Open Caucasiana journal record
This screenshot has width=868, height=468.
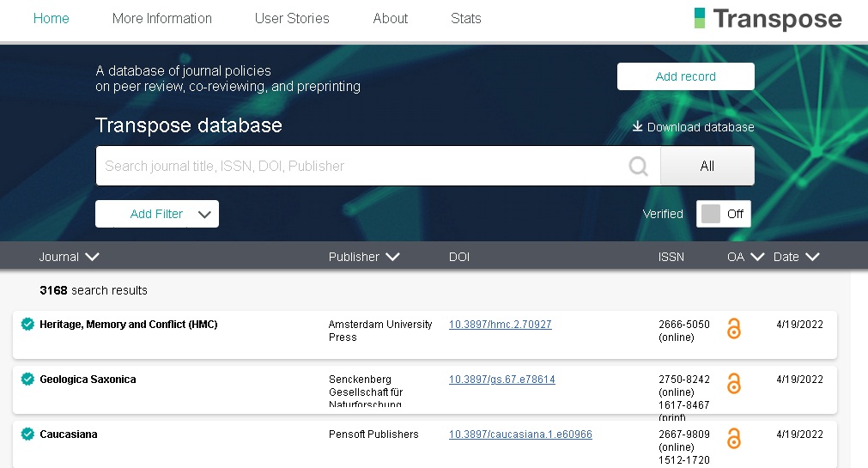69,434
